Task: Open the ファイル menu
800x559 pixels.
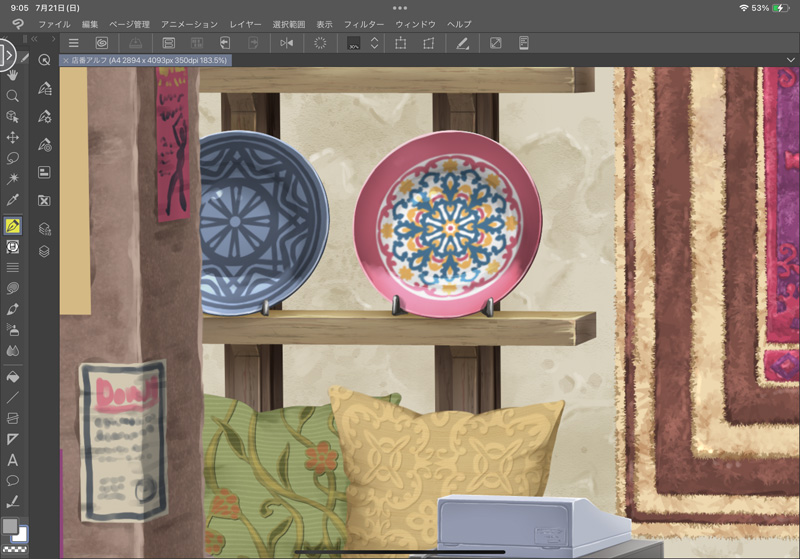Action: point(54,23)
